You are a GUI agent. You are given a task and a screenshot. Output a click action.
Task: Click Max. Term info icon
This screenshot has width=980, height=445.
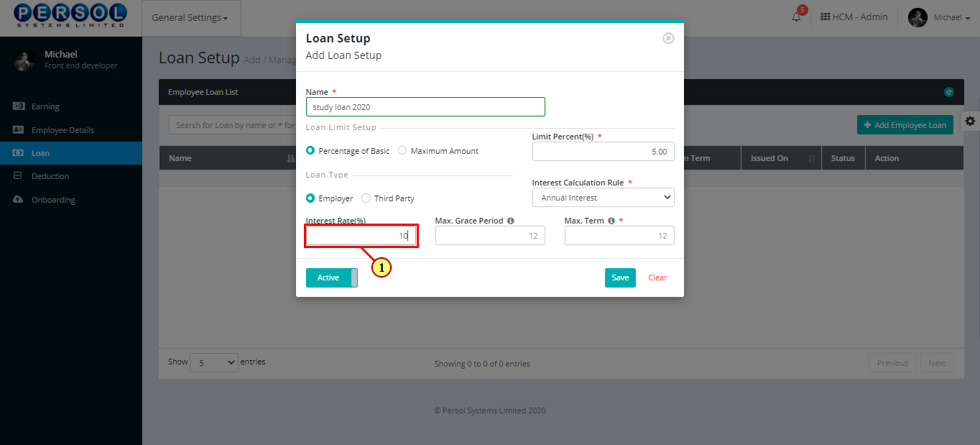tap(611, 221)
